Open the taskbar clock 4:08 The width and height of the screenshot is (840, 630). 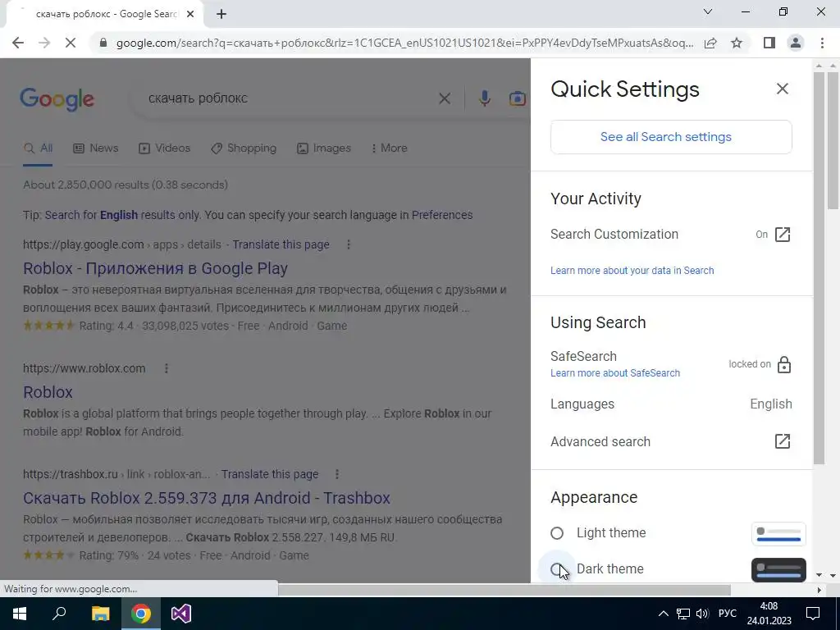[x=769, y=614]
